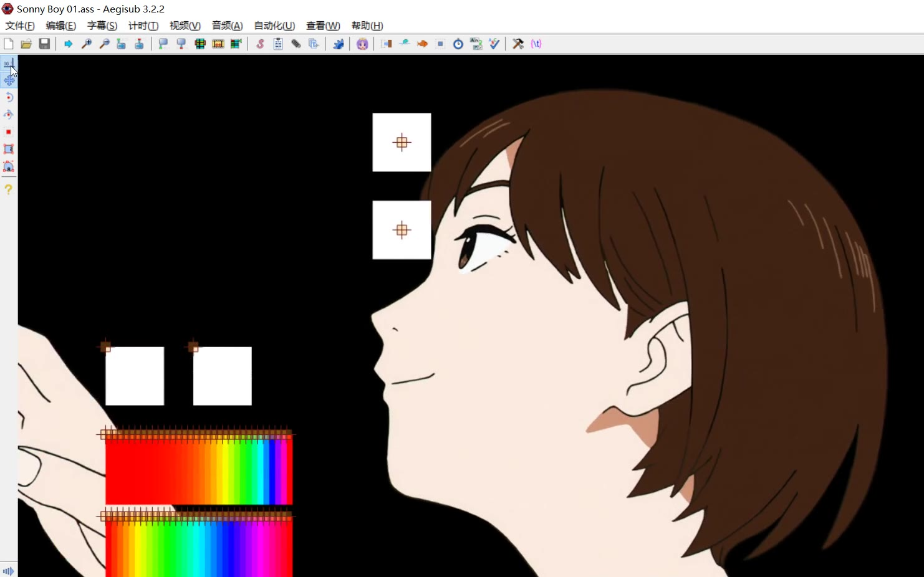924x577 pixels.
Task: Open the 计时(T) menu
Action: coord(143,26)
